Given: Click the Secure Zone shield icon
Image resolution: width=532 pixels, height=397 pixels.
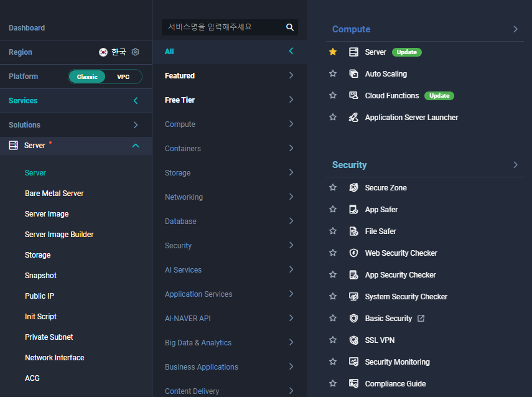Looking at the screenshot, I should tap(353, 188).
